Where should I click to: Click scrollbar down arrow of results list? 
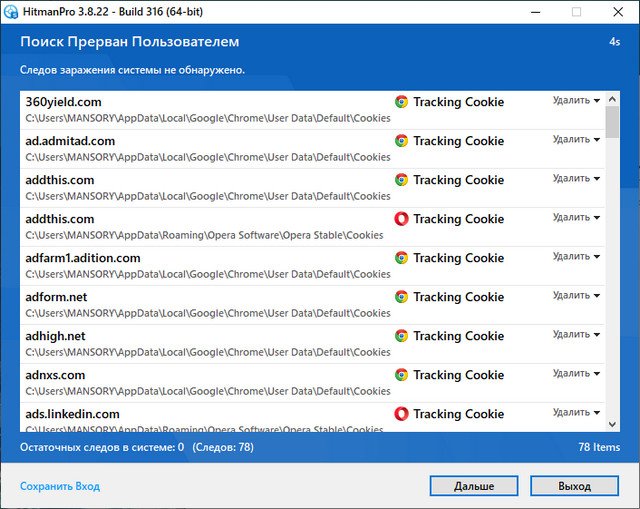612,425
